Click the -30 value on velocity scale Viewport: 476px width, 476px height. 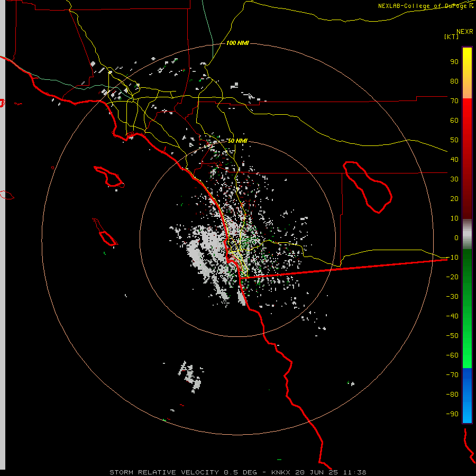point(452,297)
